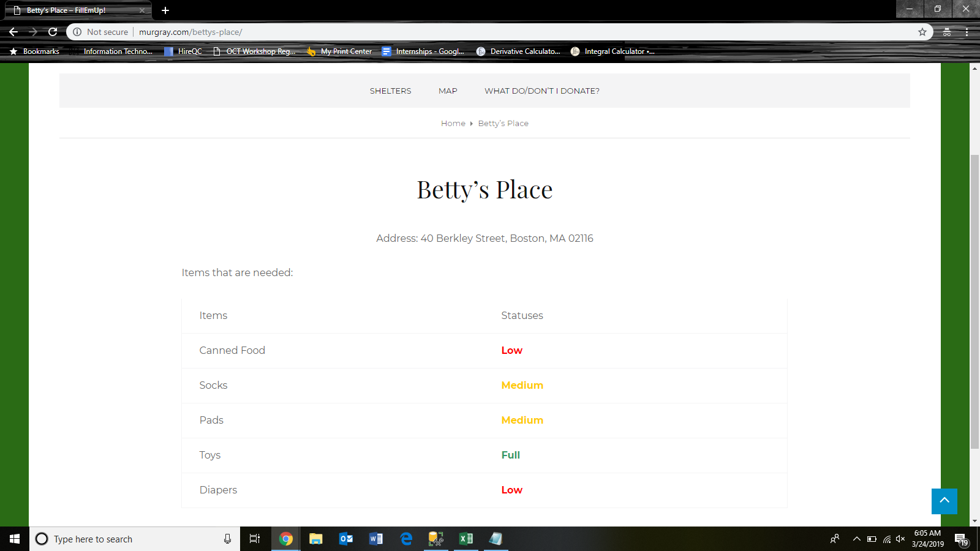Click the Statuses column header
Image resolution: width=980 pixels, height=551 pixels.
tap(522, 315)
